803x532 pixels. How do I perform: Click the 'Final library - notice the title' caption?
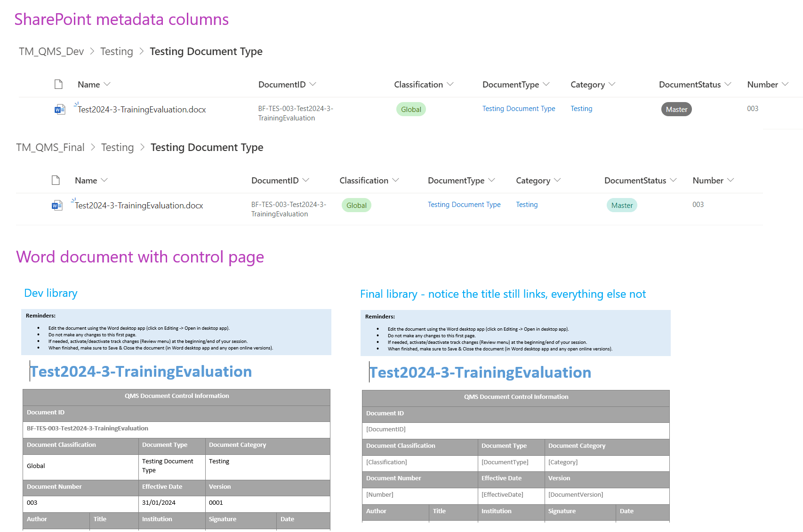click(x=503, y=294)
